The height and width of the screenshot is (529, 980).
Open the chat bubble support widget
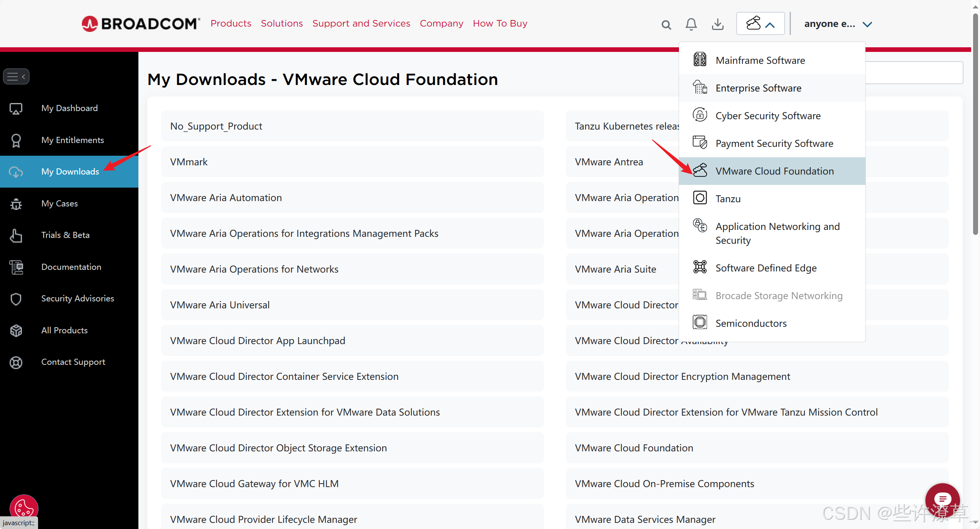[942, 500]
